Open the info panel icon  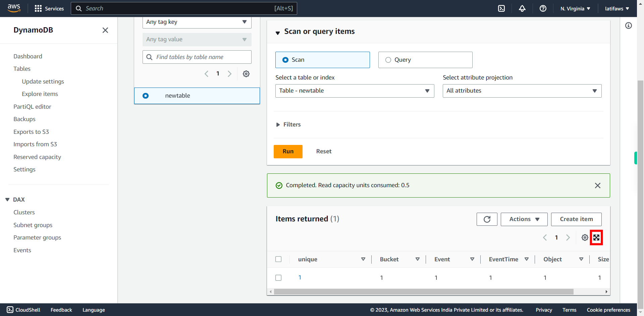(629, 25)
